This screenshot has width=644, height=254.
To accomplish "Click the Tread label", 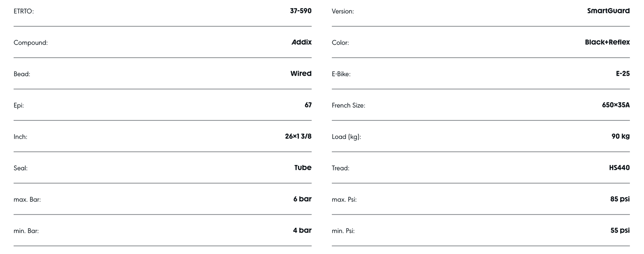I will click(340, 168).
